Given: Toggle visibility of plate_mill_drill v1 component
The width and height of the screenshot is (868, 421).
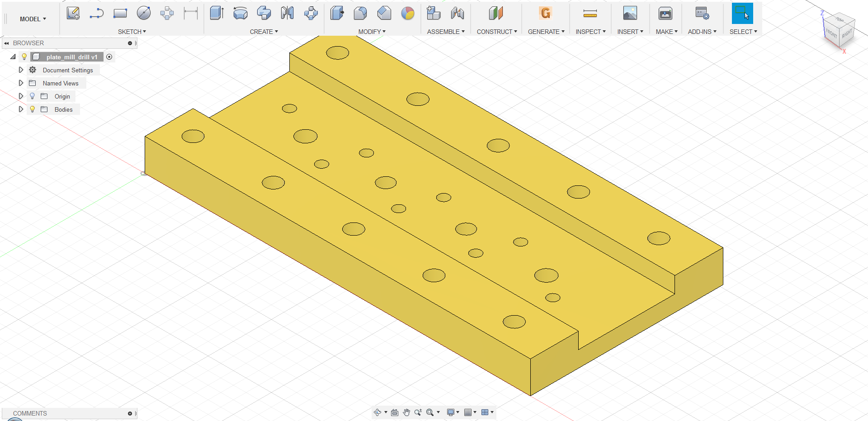Looking at the screenshot, I should click(24, 57).
